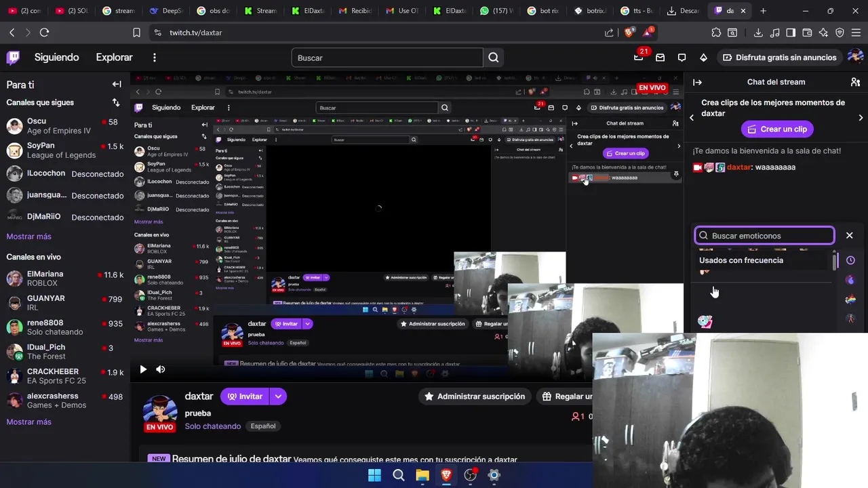Click Disfruta gratis sin anuncios button
Screen dimensions: 868x488
(x=778, y=58)
